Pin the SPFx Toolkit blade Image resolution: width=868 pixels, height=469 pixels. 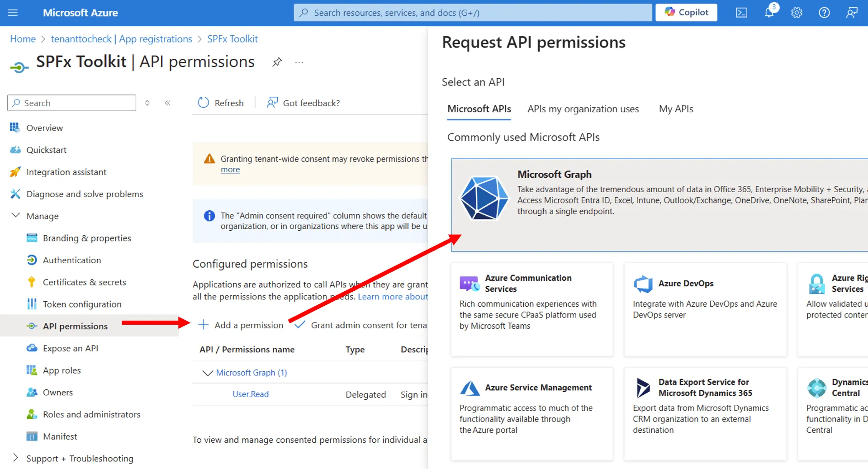pyautogui.click(x=276, y=62)
